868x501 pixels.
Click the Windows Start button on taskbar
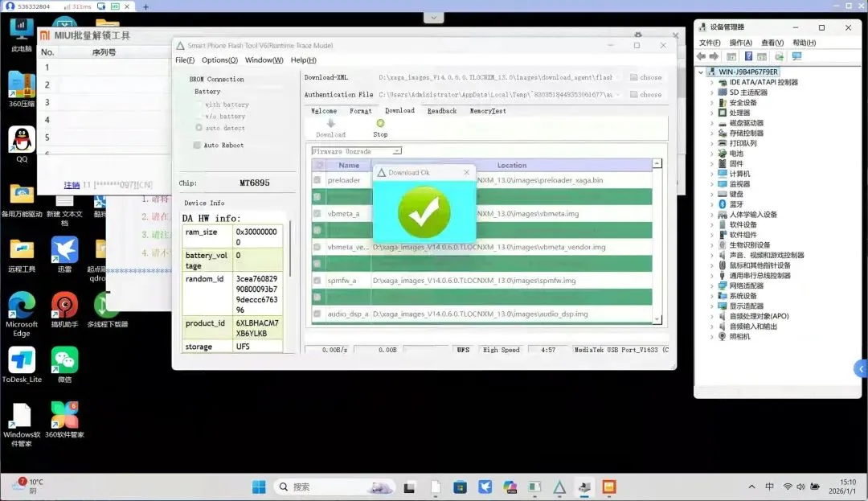pyautogui.click(x=259, y=487)
